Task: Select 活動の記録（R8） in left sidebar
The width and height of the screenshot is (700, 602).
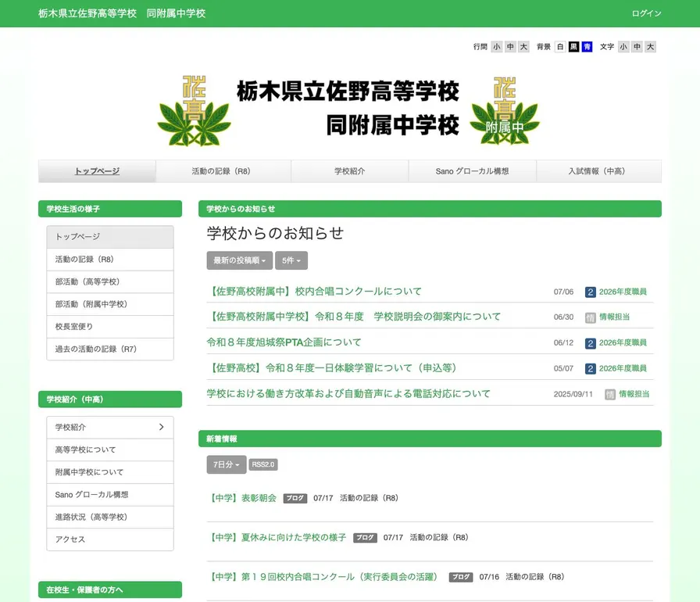Action: pyautogui.click(x=110, y=260)
